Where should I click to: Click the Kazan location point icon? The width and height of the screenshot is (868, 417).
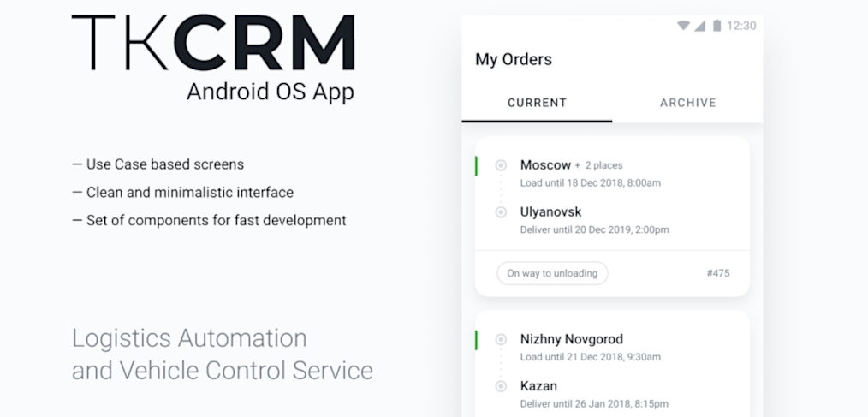click(x=501, y=386)
